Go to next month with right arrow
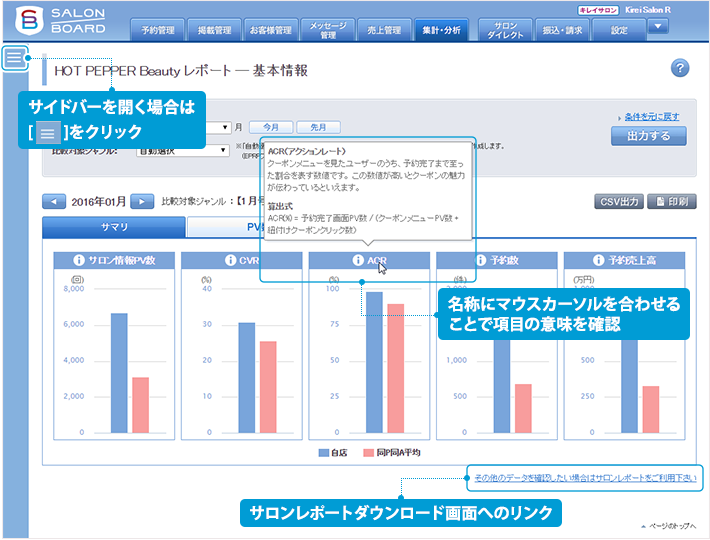The width and height of the screenshot is (710, 540). coord(142,201)
